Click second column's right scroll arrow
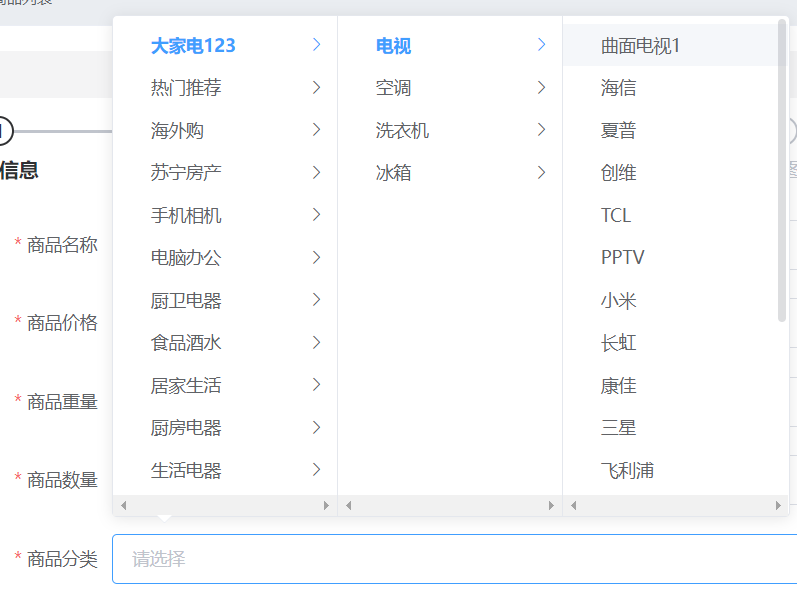 click(x=551, y=505)
